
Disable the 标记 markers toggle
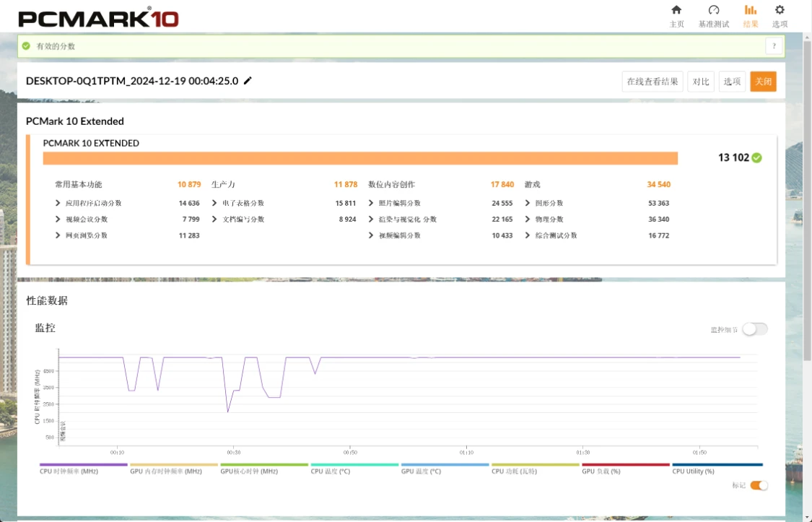(x=759, y=485)
